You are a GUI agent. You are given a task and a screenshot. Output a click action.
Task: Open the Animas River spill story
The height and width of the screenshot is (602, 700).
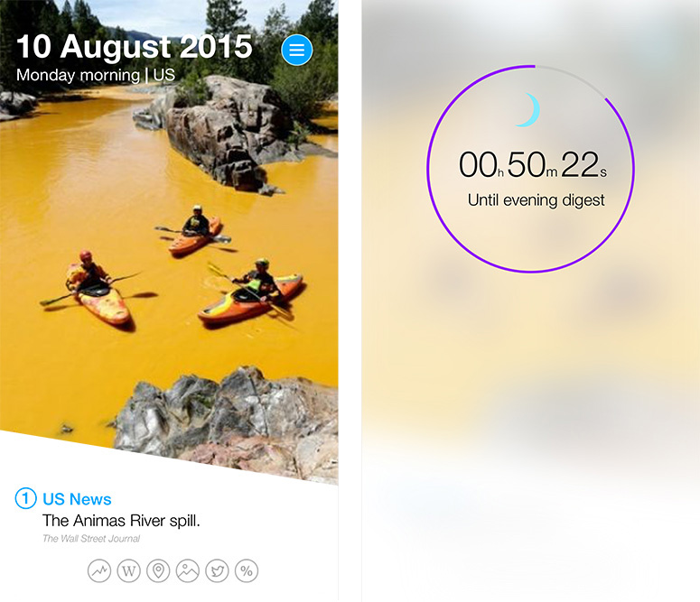tap(121, 521)
